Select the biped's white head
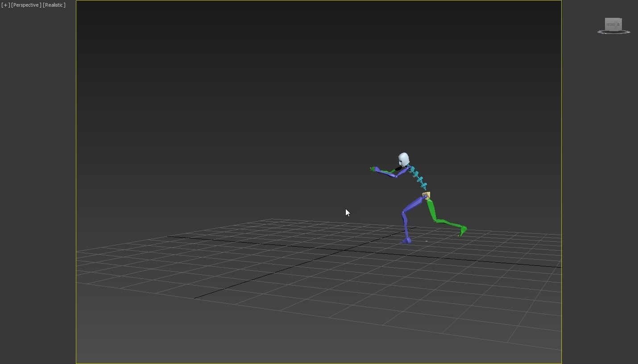Image resolution: width=638 pixels, height=364 pixels. [403, 159]
